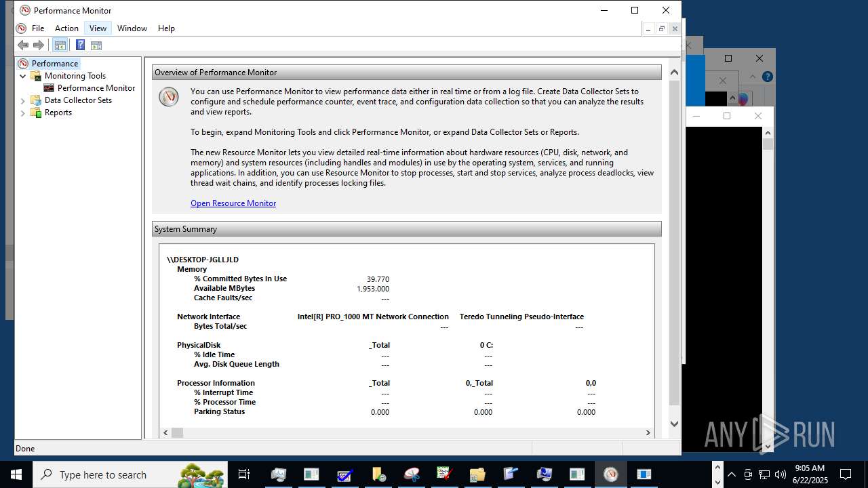This screenshot has width=868, height=488.
Task: Click the Open Resource Monitor link
Action: pyautogui.click(x=233, y=203)
